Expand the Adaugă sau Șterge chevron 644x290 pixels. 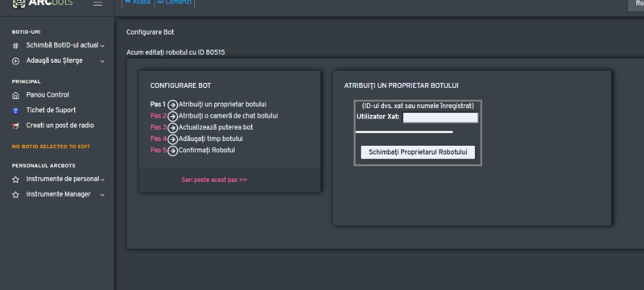pyautogui.click(x=102, y=61)
